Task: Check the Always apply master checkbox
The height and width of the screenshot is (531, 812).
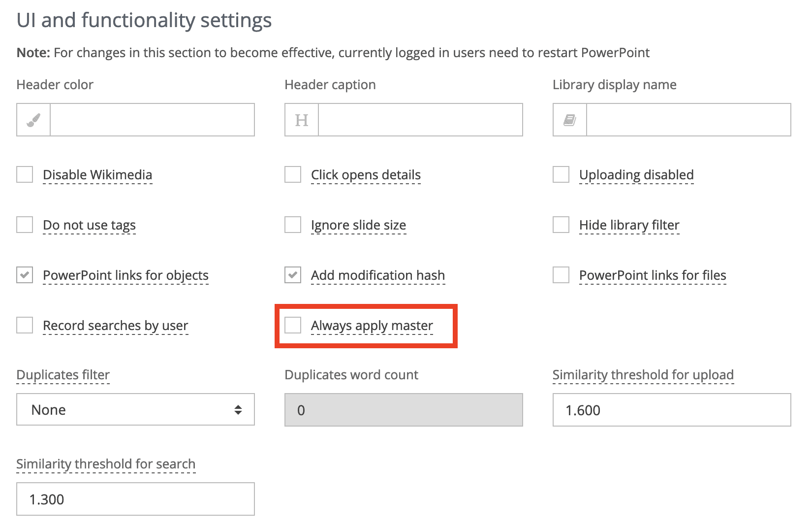Action: pyautogui.click(x=293, y=325)
